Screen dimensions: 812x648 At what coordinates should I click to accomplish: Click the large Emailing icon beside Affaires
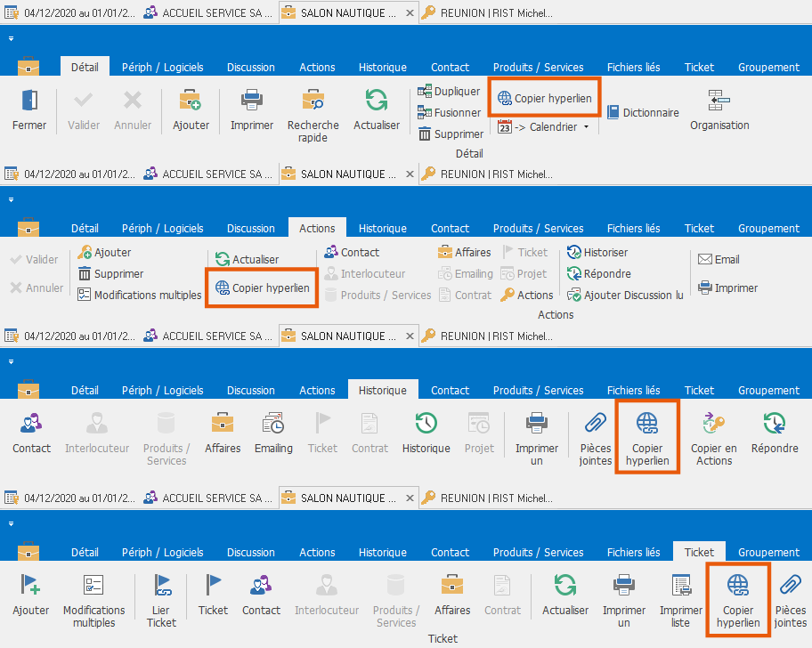(273, 424)
